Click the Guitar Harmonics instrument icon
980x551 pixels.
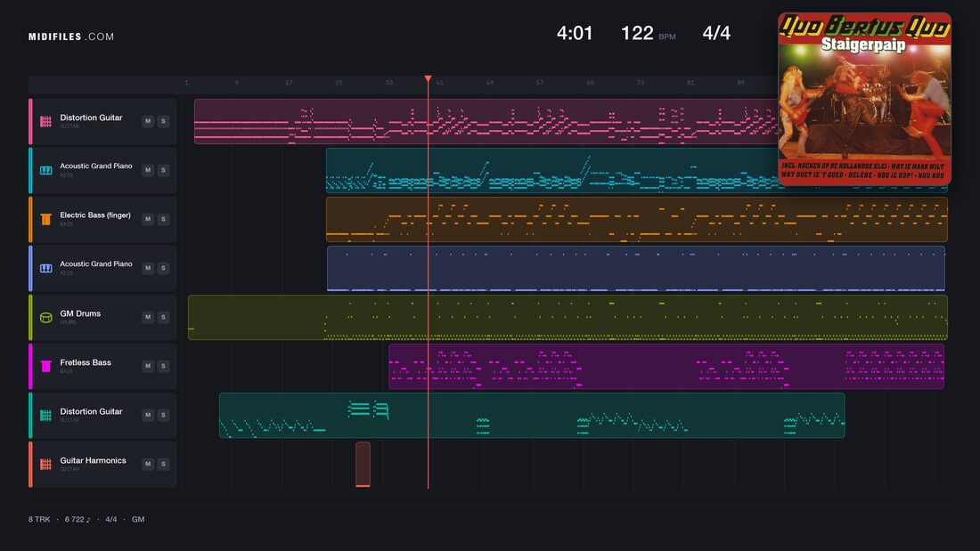click(45, 464)
